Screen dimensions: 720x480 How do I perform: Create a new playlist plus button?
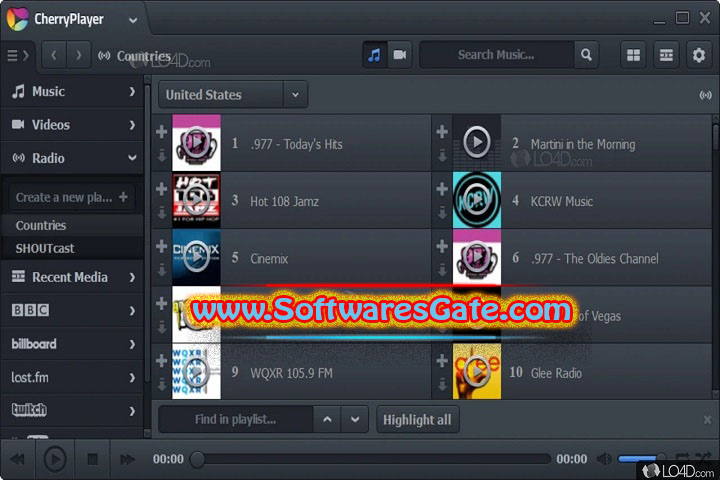click(123, 197)
